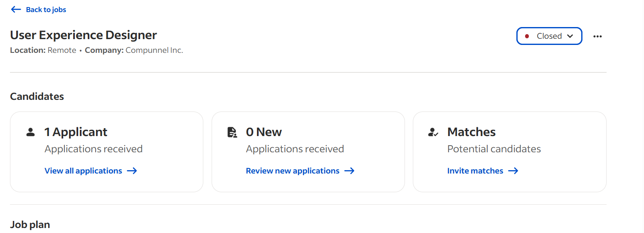Click arrow next to Invite matches

[513, 171]
